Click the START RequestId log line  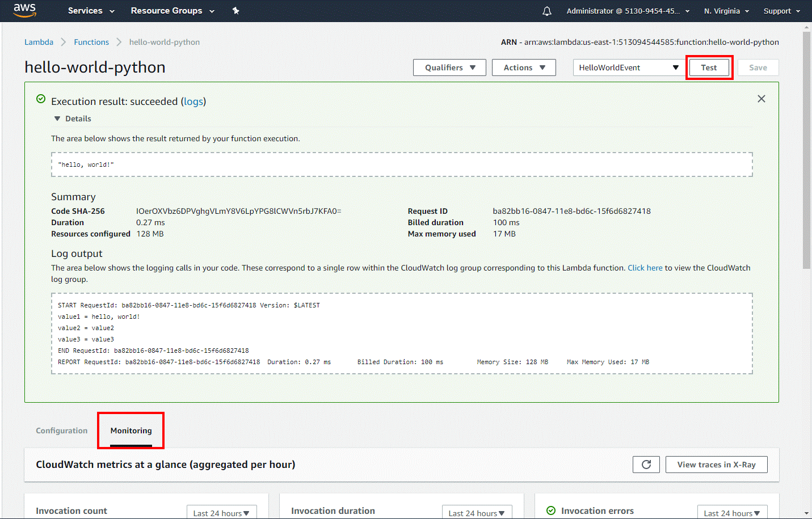189,305
